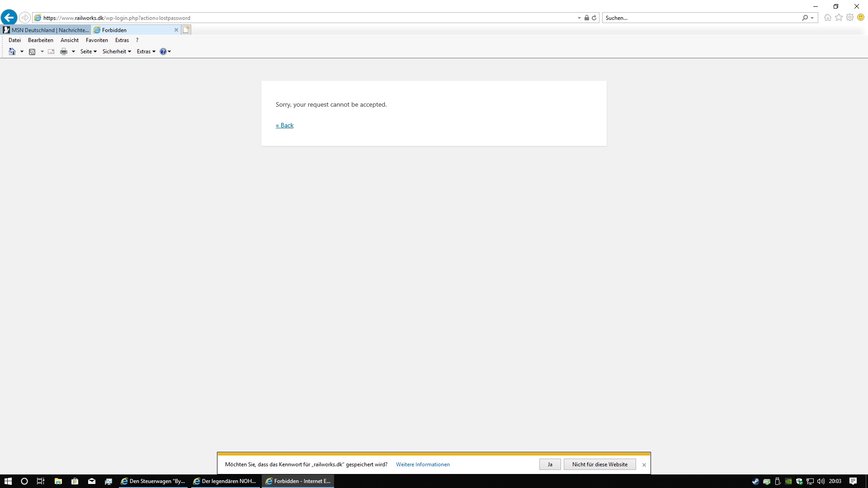Click the search magnifier icon
This screenshot has height=488, width=868.
[805, 18]
